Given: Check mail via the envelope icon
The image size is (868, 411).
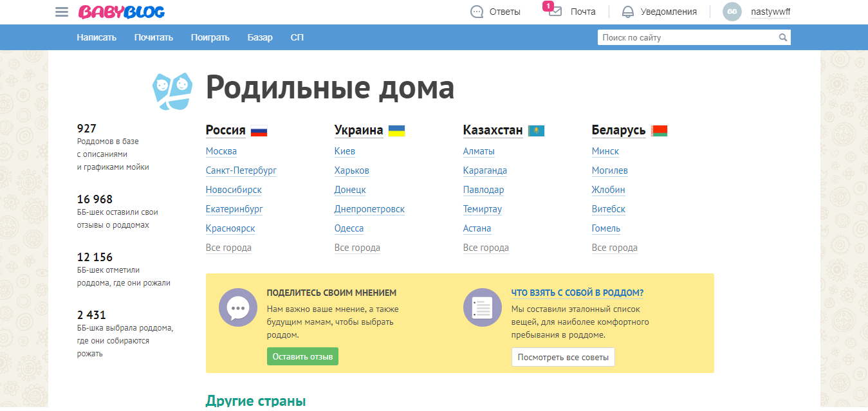Looking at the screenshot, I should coord(555,12).
